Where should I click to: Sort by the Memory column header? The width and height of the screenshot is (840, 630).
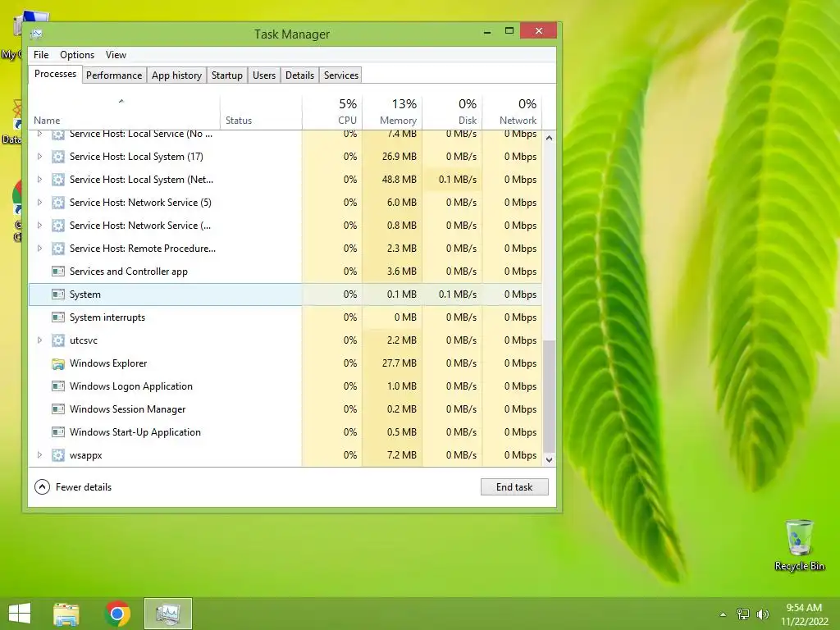click(x=392, y=112)
